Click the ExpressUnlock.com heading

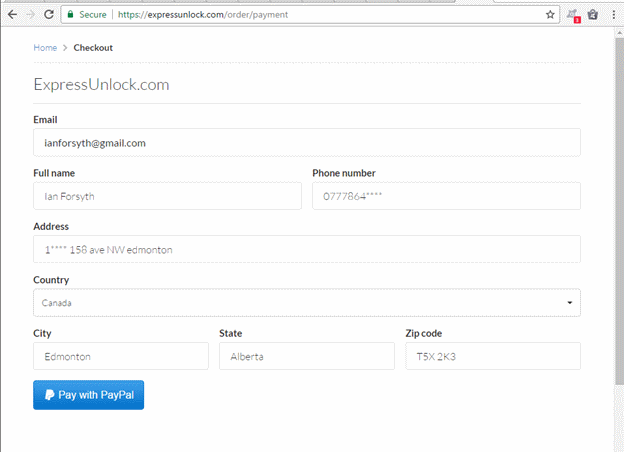[x=101, y=84]
